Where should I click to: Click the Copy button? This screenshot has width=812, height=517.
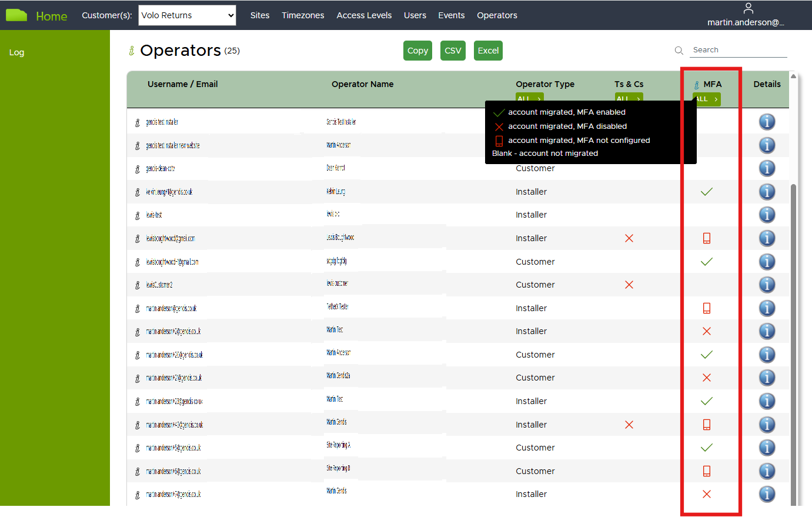click(x=417, y=51)
